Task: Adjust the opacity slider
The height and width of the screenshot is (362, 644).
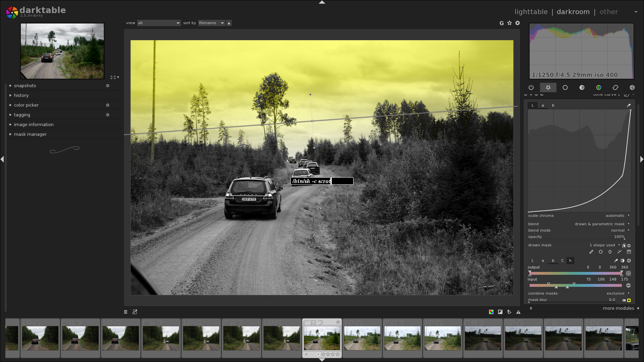Action: pos(577,237)
